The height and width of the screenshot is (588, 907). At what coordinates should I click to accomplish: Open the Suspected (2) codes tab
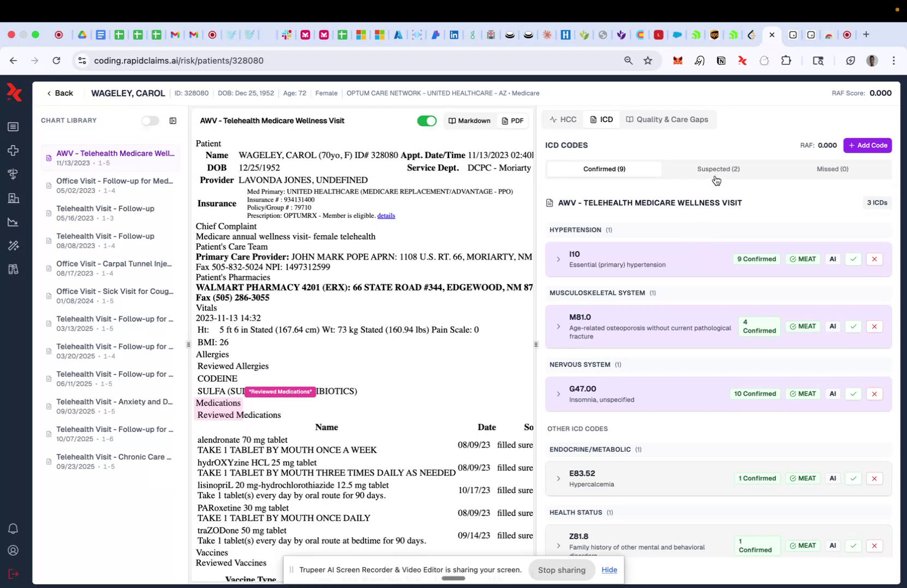point(718,169)
